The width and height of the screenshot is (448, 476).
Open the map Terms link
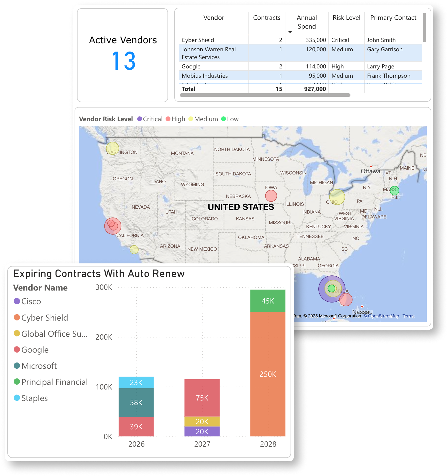(x=408, y=316)
